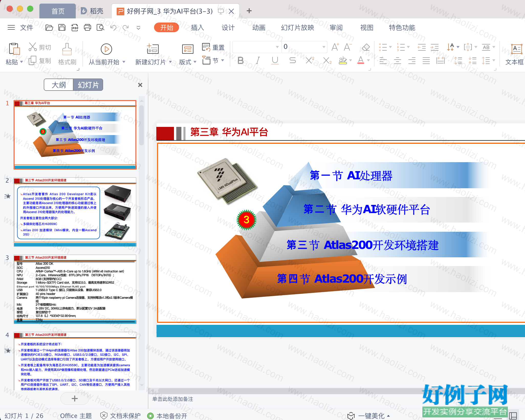Switch to the 插入 ribbon tab
Image resolution: width=525 pixels, height=420 pixels.
click(x=197, y=27)
